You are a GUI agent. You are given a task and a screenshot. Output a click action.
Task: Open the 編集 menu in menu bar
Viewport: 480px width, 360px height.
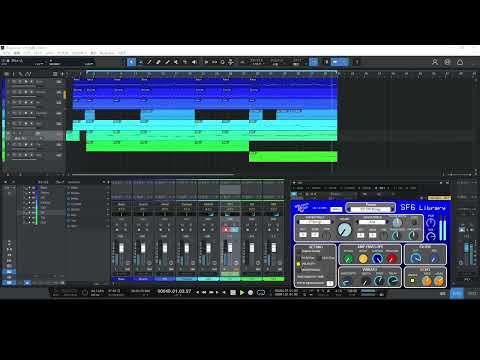pos(17,53)
